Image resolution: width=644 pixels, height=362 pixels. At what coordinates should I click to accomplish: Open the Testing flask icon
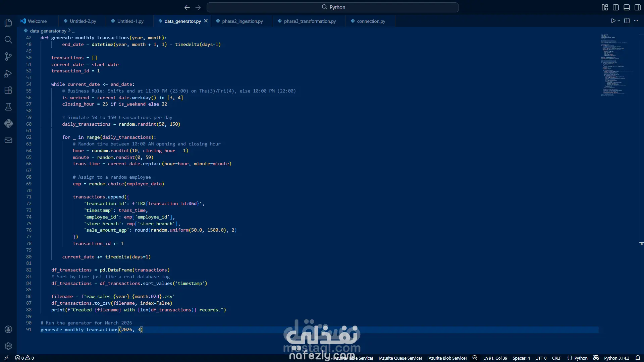point(8,107)
